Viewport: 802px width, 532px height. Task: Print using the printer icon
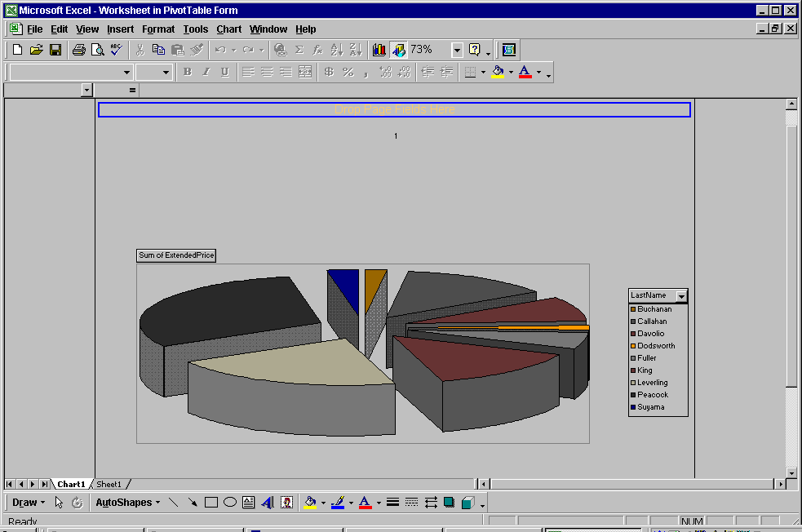79,50
